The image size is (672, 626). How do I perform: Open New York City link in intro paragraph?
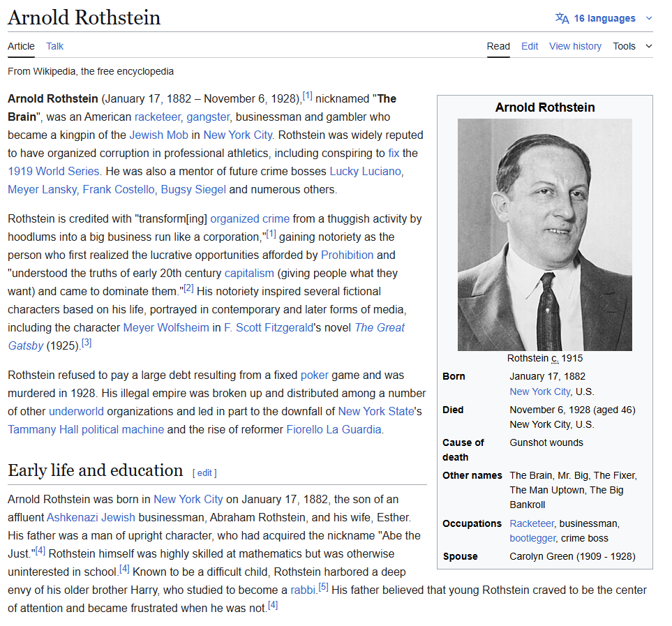(238, 135)
